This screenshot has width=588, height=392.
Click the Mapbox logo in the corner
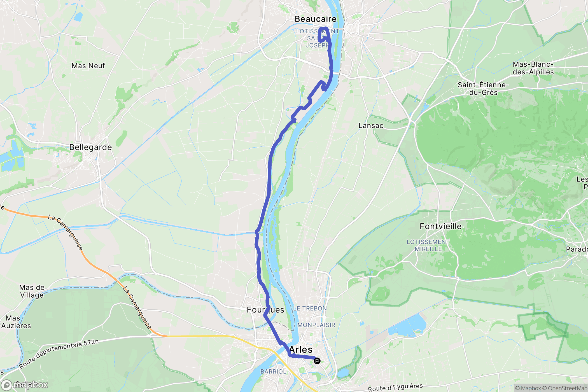click(24, 385)
